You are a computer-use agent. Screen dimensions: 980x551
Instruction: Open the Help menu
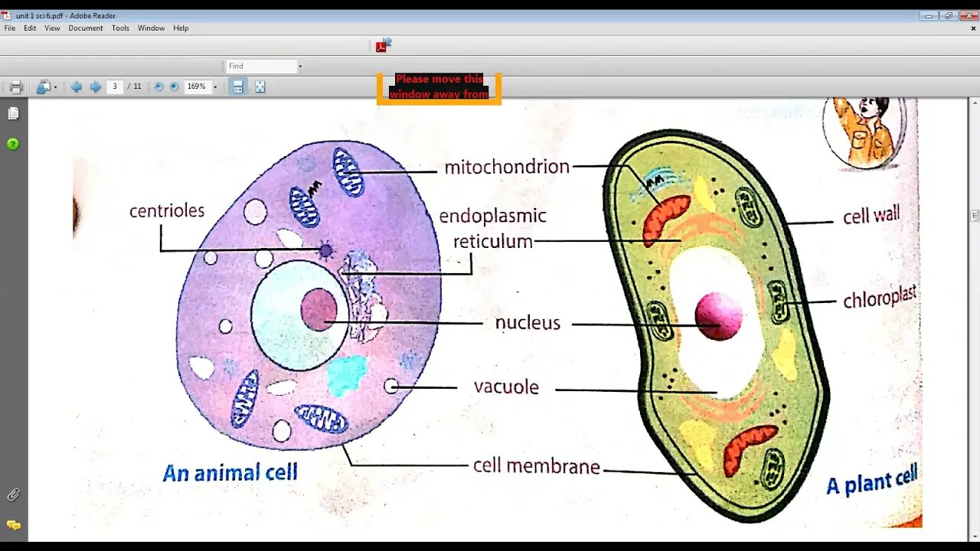click(181, 28)
